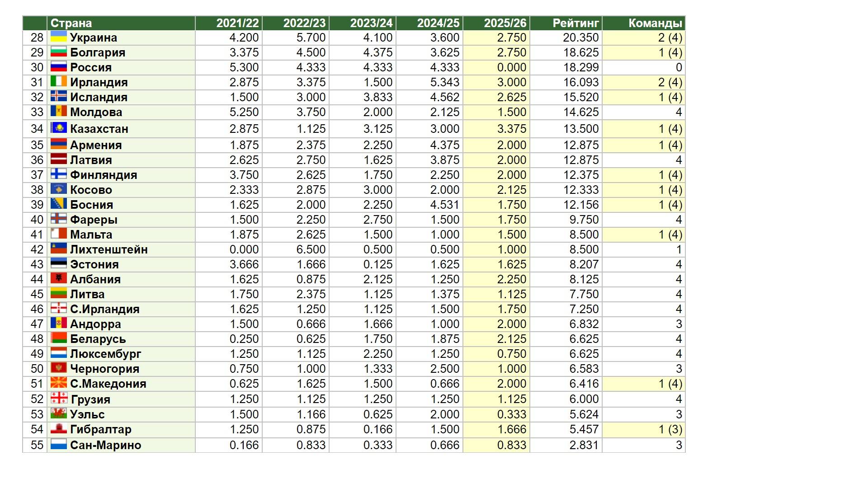Click the Ukraine flag icon
Viewport: 868px width, 488px height.
click(x=58, y=37)
